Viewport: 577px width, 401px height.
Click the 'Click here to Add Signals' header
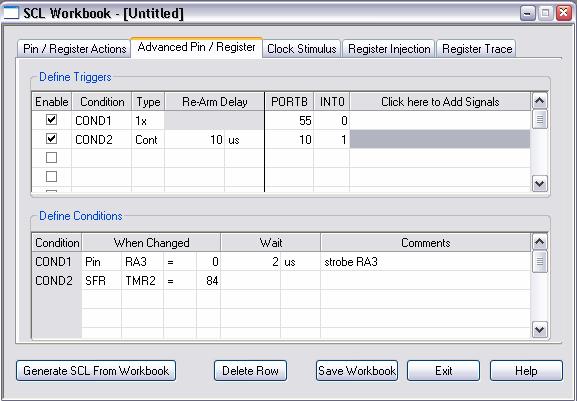(x=440, y=102)
